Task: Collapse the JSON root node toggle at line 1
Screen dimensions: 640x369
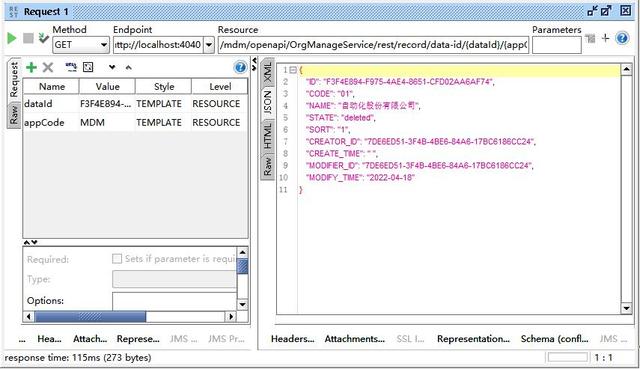Action: [293, 70]
